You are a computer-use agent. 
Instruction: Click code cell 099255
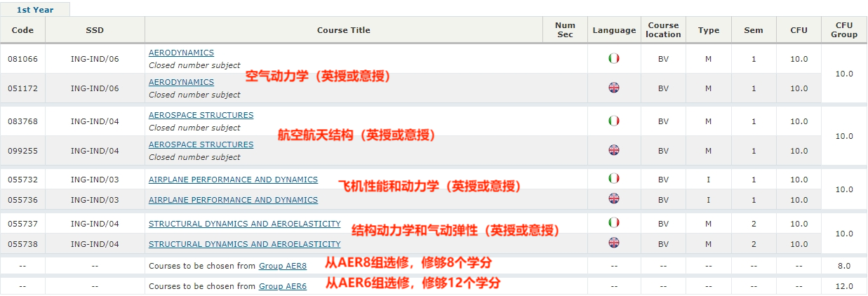click(22, 151)
